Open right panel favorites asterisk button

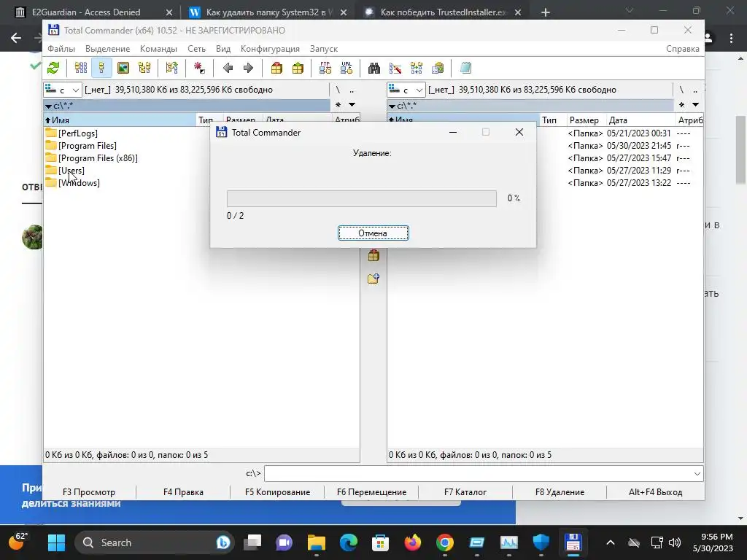coord(682,105)
